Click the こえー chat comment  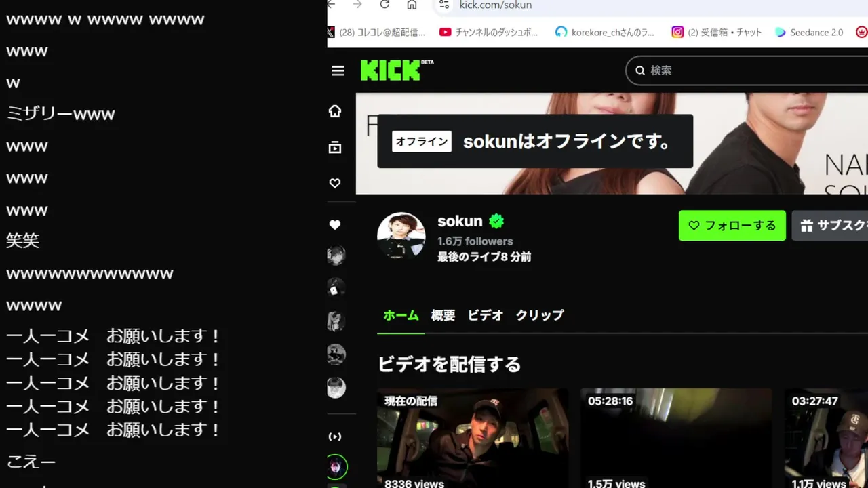click(x=31, y=462)
